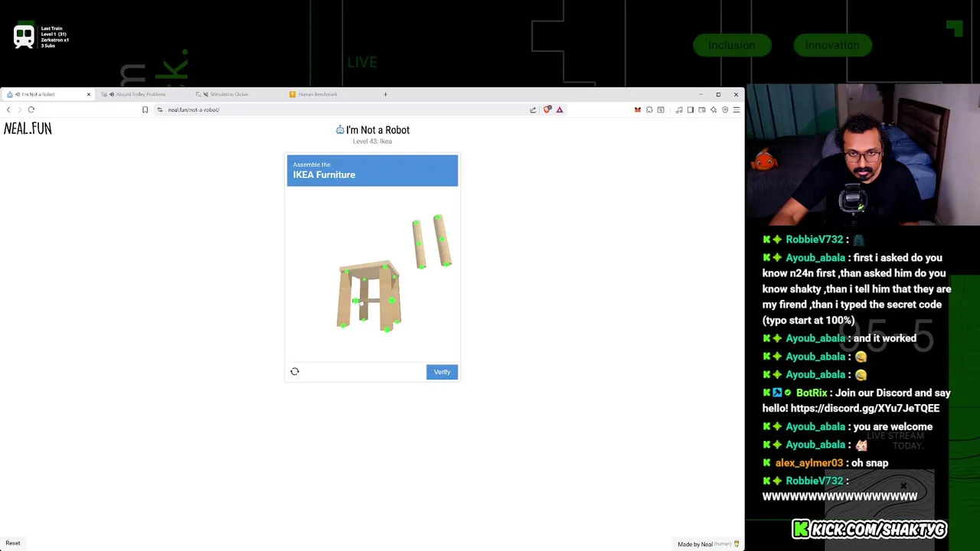
Task: Click the Verify button
Action: coord(442,372)
